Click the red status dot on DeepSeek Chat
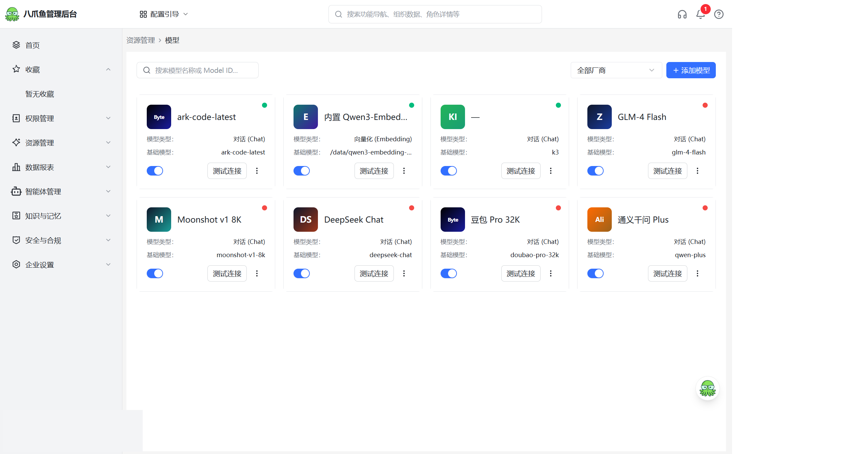This screenshot has height=454, width=868. tap(412, 208)
